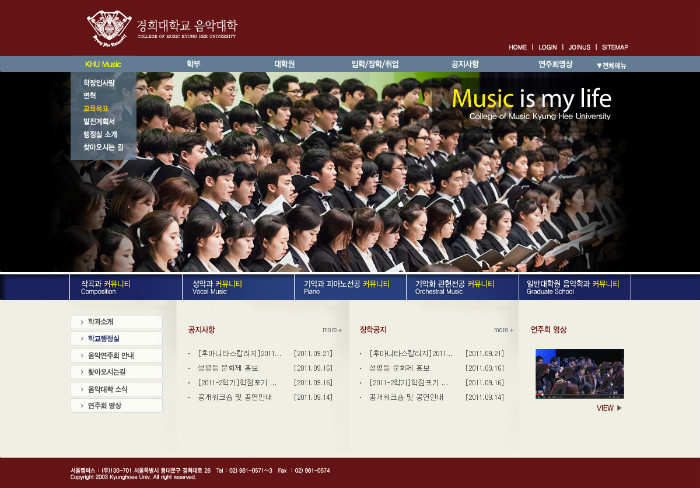Play the orchestra concert video thumbnail
This screenshot has height=488, width=700.
point(579,374)
